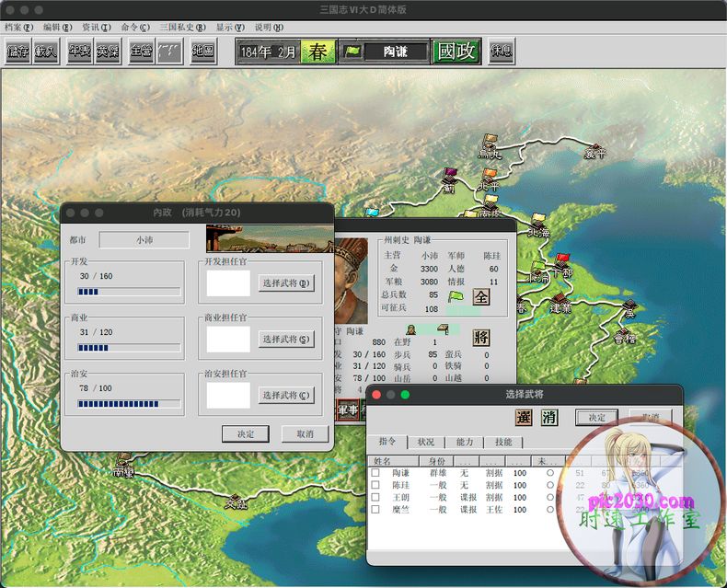Switch to the 能力 tab
The width and height of the screenshot is (727, 588).
point(465,442)
